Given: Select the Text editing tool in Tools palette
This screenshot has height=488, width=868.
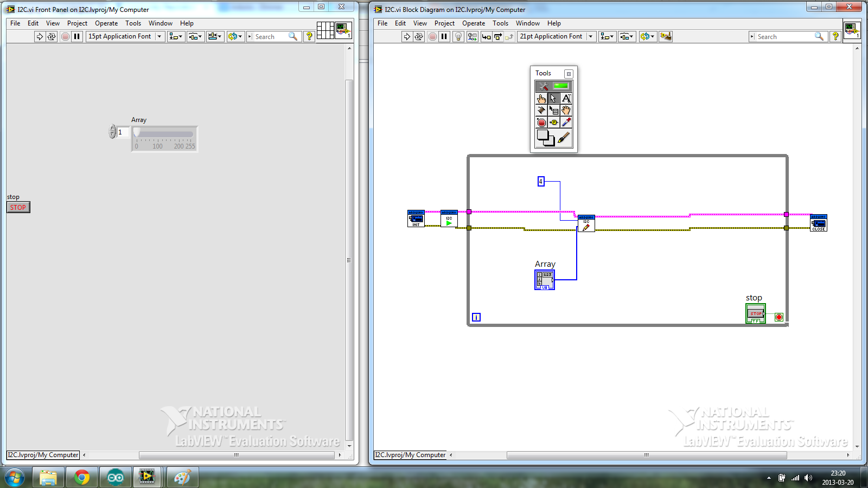Looking at the screenshot, I should (x=566, y=98).
